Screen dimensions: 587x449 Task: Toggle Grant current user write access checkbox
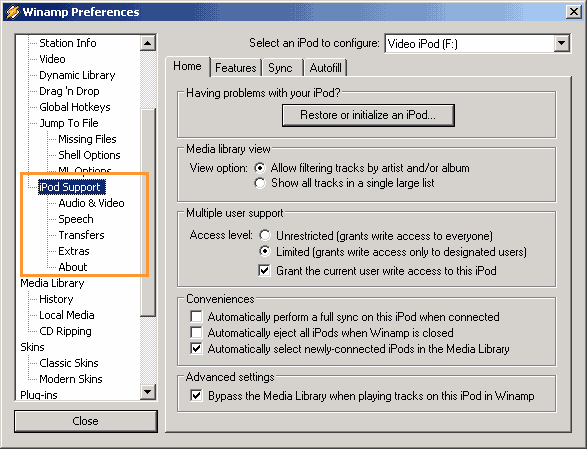click(264, 270)
